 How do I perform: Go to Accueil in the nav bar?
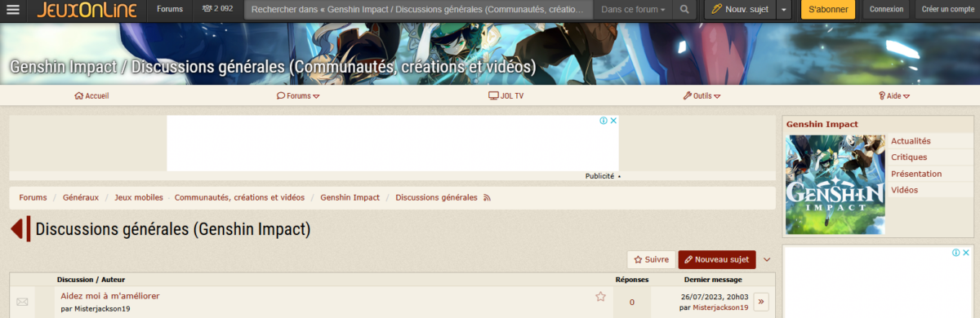click(91, 95)
